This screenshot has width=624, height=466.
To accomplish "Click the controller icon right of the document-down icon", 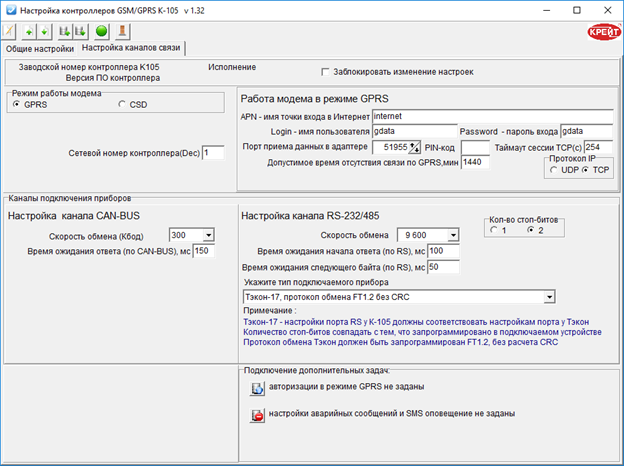I will pos(64,31).
